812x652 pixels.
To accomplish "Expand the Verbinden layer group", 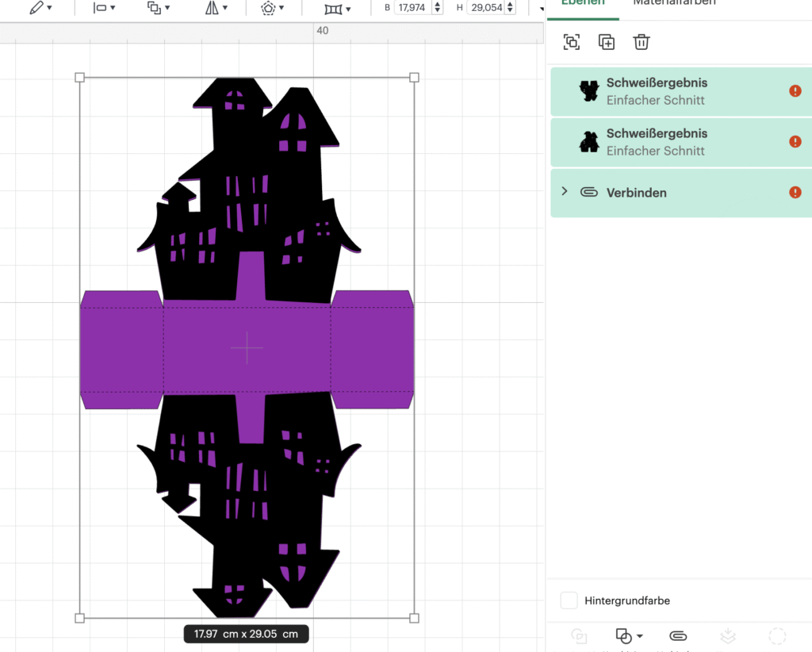I will coord(565,192).
